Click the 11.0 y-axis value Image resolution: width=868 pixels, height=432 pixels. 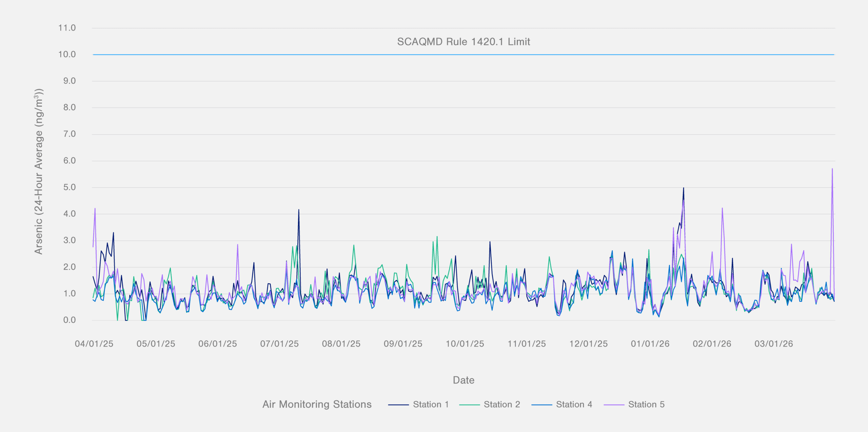(x=67, y=28)
